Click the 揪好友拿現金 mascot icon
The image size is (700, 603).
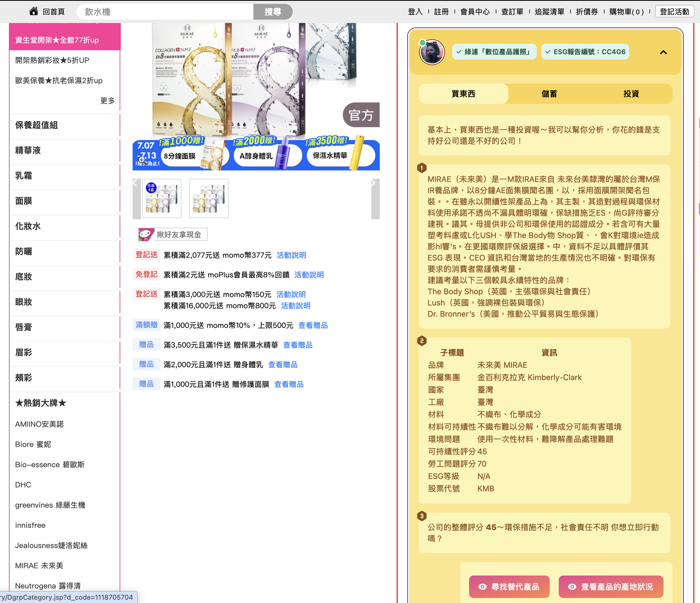(x=146, y=234)
